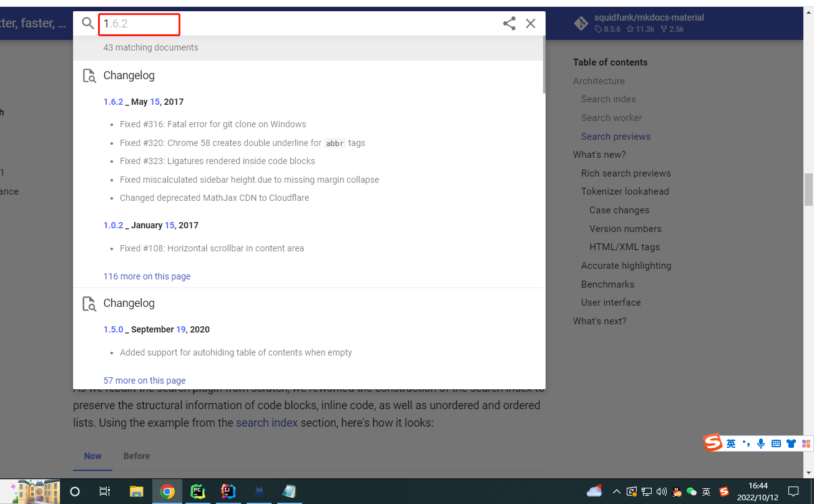814x504 pixels.
Task: Open the second Changelog result title
Action: point(129,303)
